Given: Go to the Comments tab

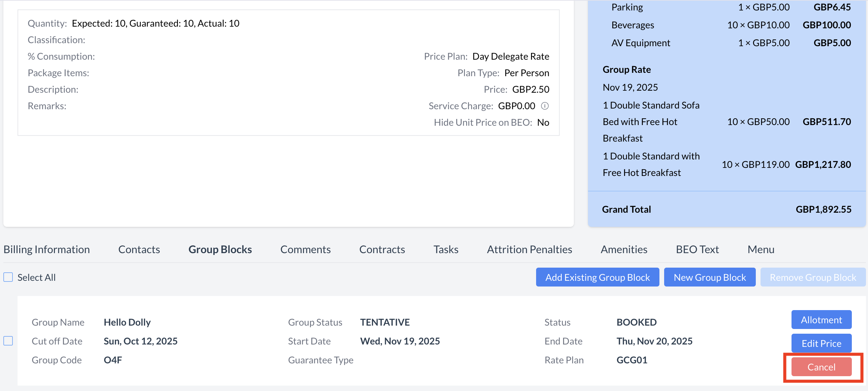Looking at the screenshot, I should (x=305, y=249).
